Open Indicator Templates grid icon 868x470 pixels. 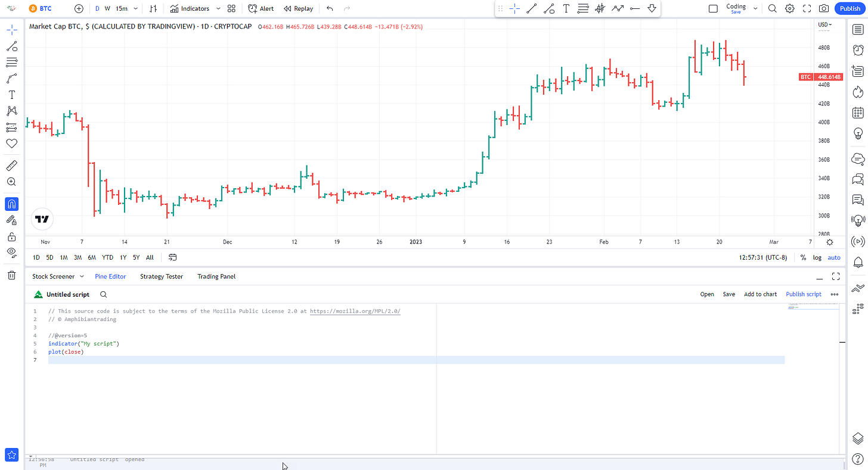[x=231, y=8]
